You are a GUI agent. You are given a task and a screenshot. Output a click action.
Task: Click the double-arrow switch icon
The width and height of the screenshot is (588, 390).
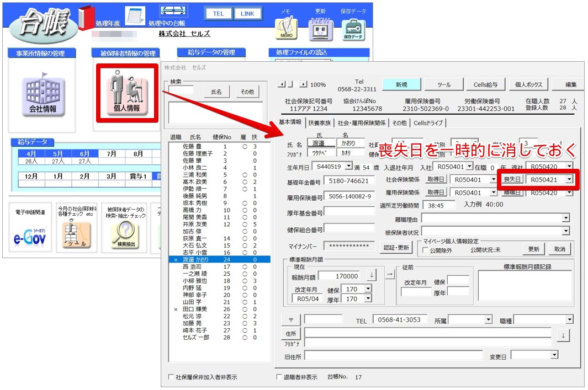173,10
